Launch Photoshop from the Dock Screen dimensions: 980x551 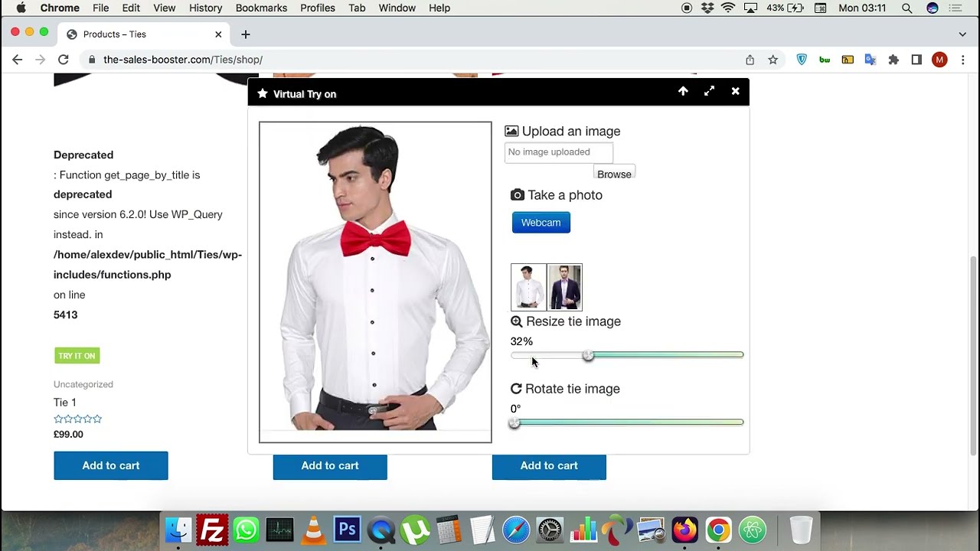[x=347, y=530]
